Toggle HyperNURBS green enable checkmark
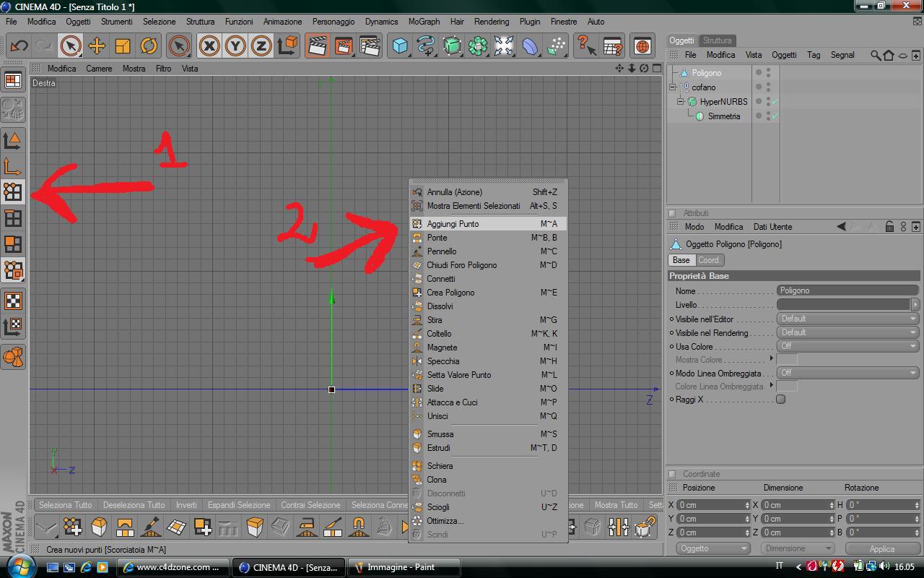Screen dimensions: 924x578 (775, 101)
